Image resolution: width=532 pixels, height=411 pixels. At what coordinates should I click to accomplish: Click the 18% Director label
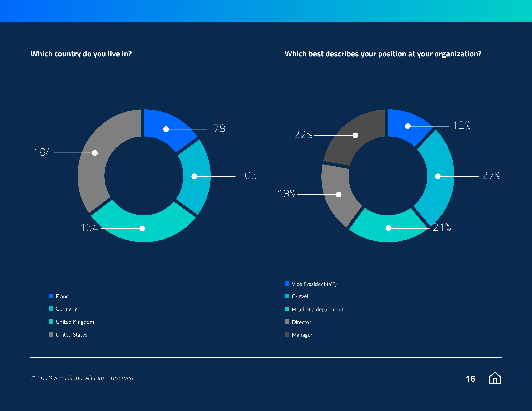[x=287, y=194]
